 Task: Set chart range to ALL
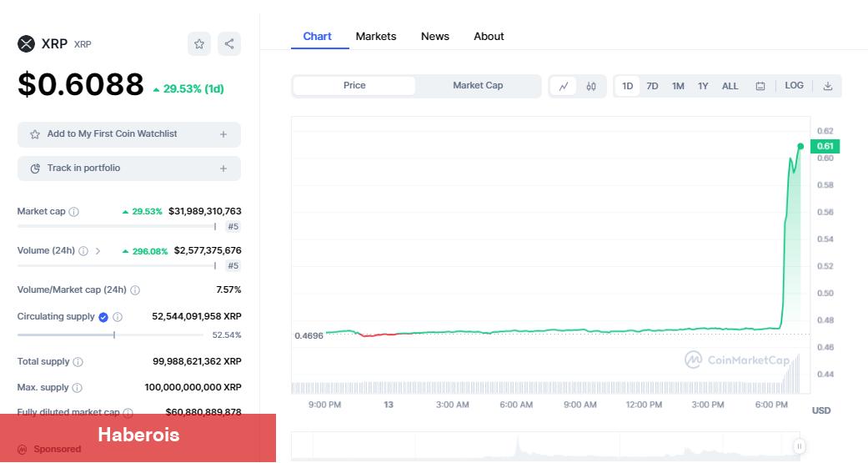pos(730,87)
